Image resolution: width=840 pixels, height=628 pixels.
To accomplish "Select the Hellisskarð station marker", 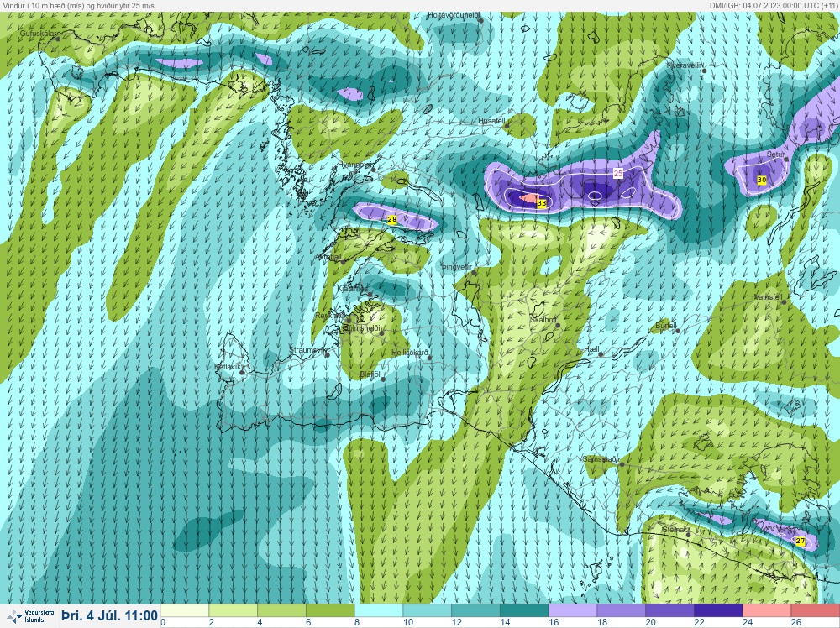I will pos(429,358).
